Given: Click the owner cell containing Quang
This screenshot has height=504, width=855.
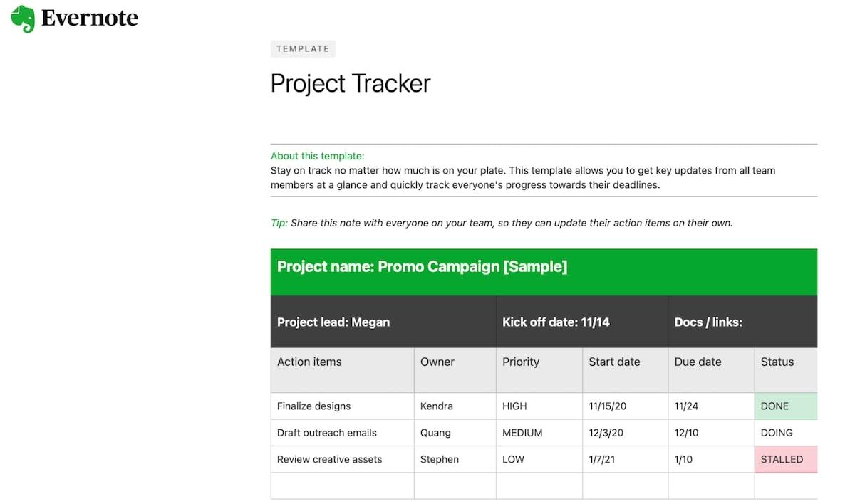Looking at the screenshot, I should (436, 433).
